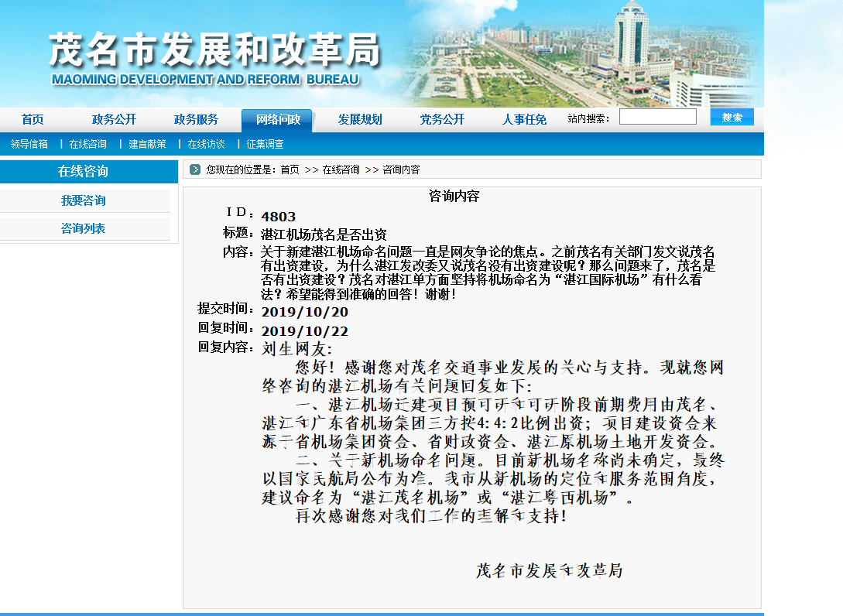Go to the 政务服务 tab
Viewport: 843px width, 616px height.
point(196,119)
